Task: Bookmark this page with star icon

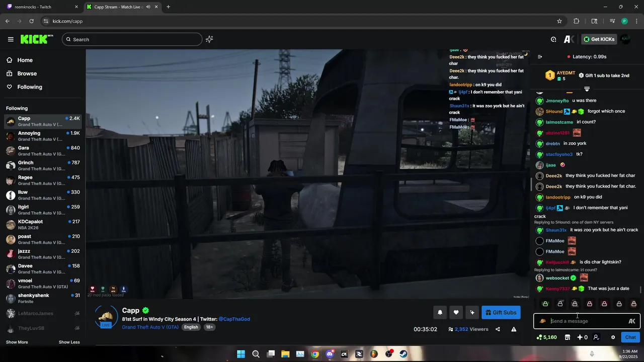Action: pos(559,21)
